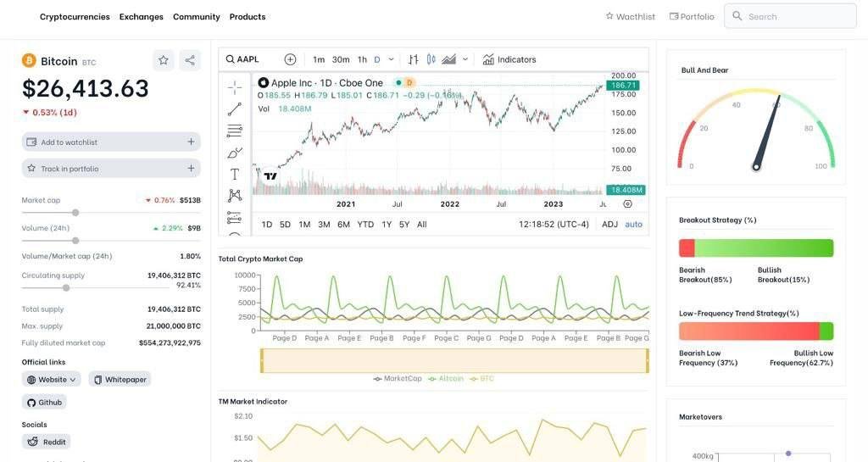Screen dimensions: 868x462
Task: Click the 12:18:52 (UTC-4) timezone
Action: (554, 225)
